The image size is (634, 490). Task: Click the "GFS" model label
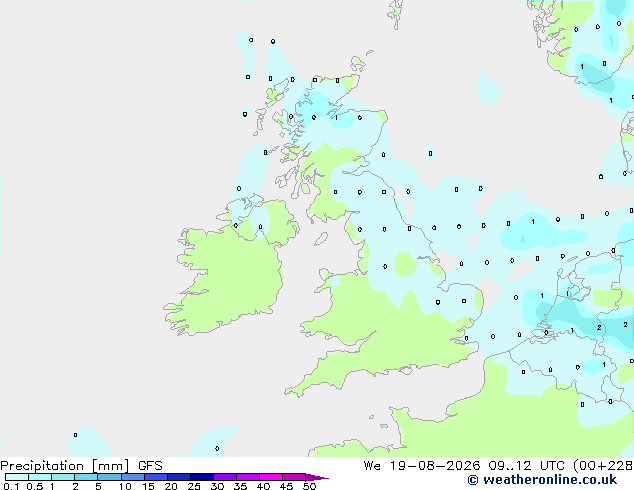pyautogui.click(x=150, y=466)
